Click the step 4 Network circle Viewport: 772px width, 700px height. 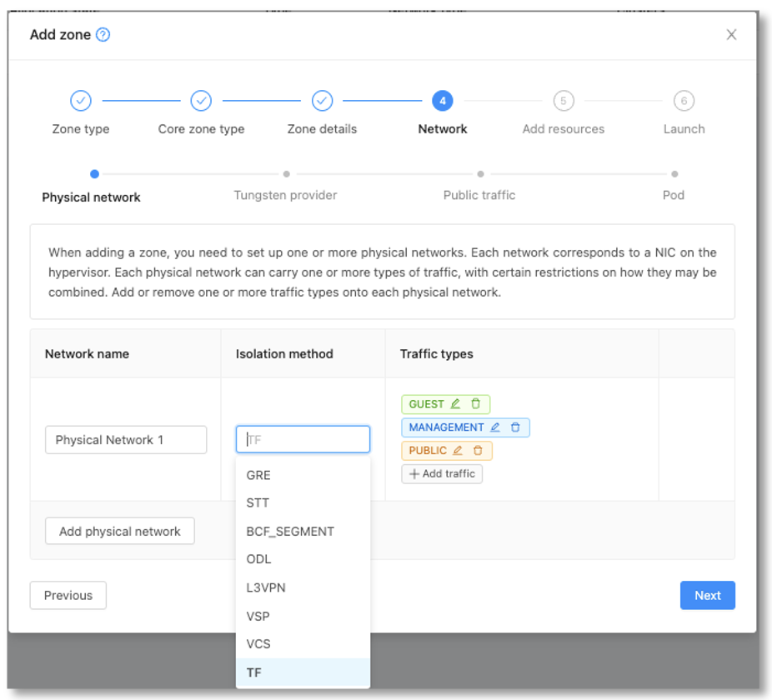442,101
